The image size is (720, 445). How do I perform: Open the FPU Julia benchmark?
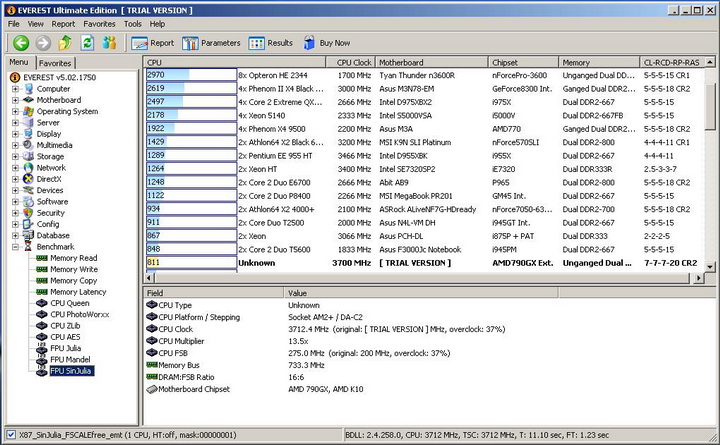pos(59,348)
